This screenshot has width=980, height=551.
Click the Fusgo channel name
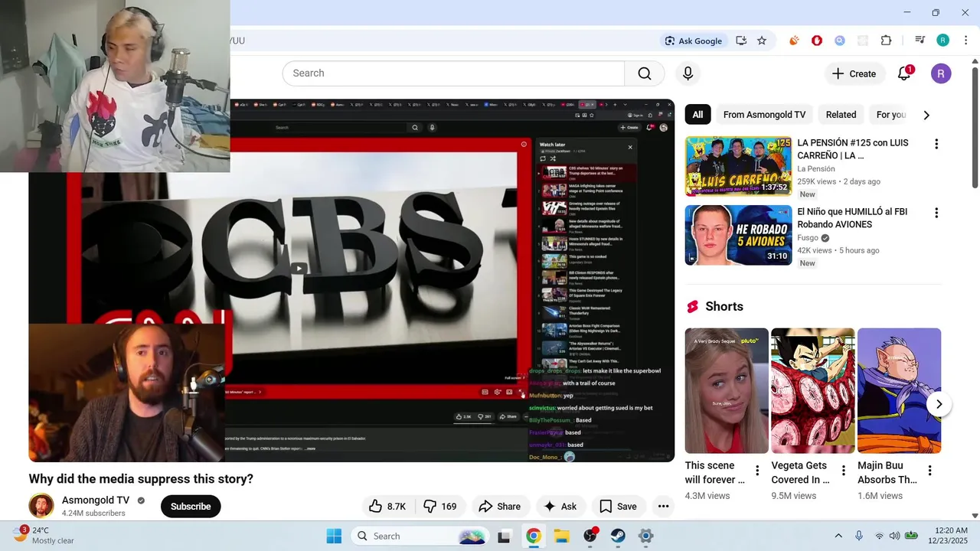(808, 238)
